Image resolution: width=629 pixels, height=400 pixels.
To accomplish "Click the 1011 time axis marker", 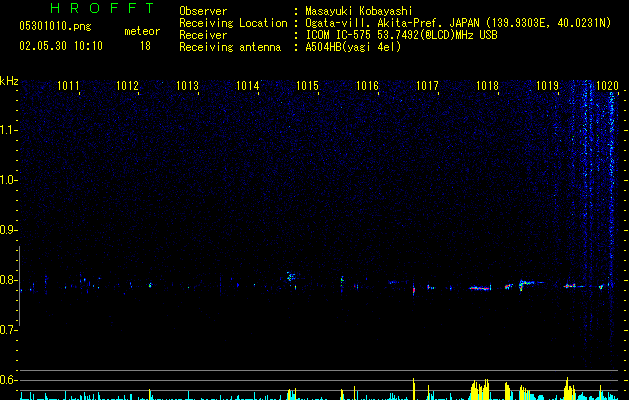I will [68, 86].
